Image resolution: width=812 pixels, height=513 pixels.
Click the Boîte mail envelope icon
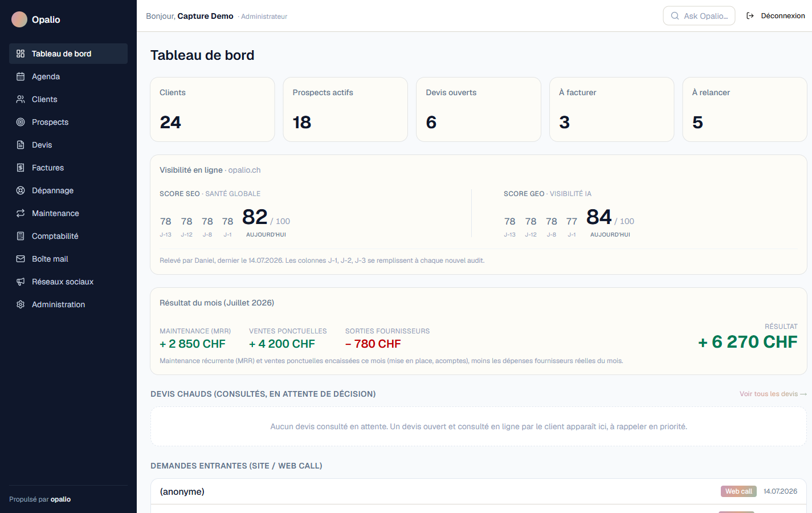click(x=21, y=259)
